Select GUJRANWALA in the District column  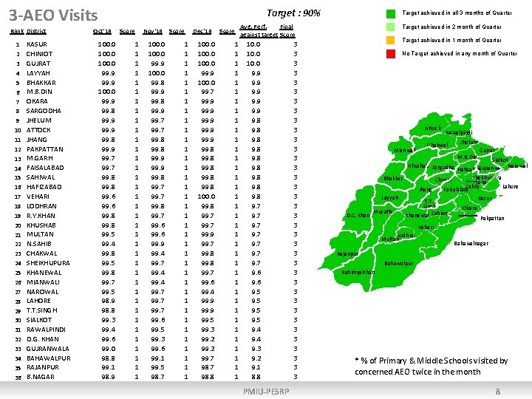pos(47,349)
